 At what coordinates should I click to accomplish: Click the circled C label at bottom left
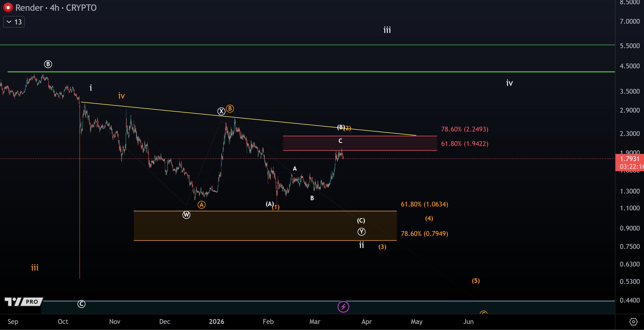tap(81, 304)
